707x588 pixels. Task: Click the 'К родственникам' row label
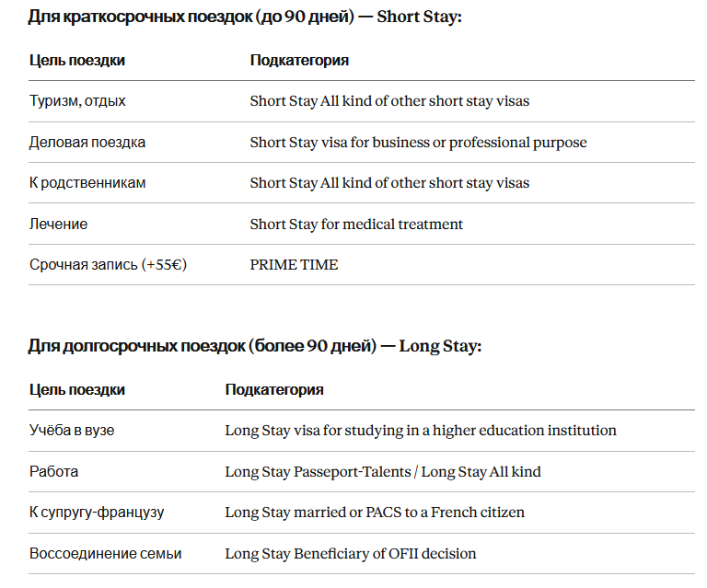coord(87,183)
